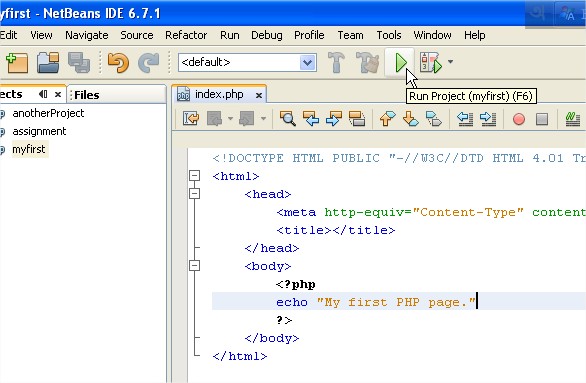Image resolution: width=586 pixels, height=383 pixels.
Task: Open the Debug Project dropdown arrow
Action: pyautogui.click(x=450, y=62)
